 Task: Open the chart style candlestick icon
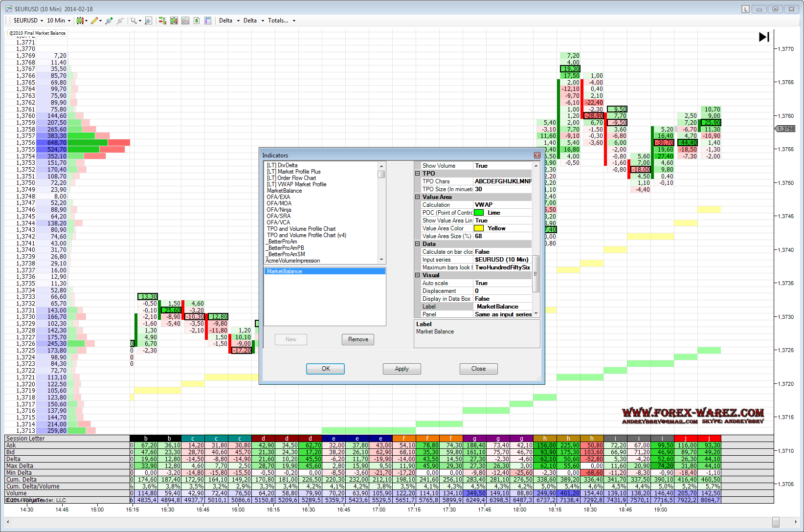[x=80, y=21]
